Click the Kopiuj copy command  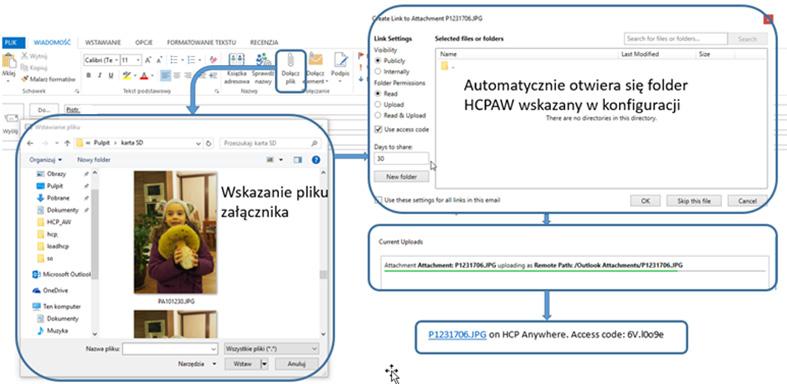(35, 68)
